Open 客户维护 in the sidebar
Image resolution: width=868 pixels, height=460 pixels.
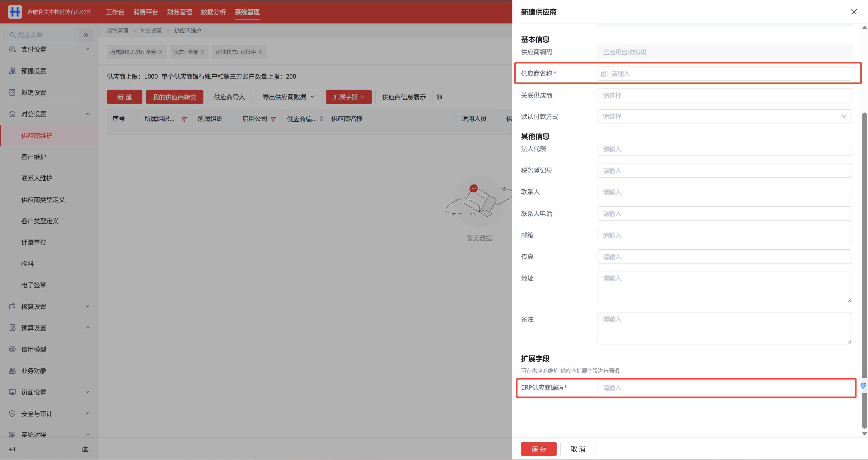(x=34, y=157)
